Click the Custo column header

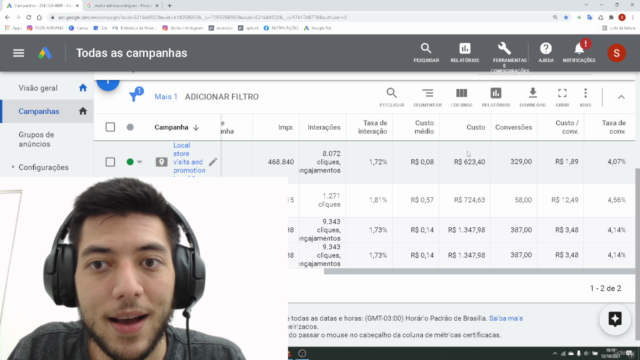pos(476,127)
